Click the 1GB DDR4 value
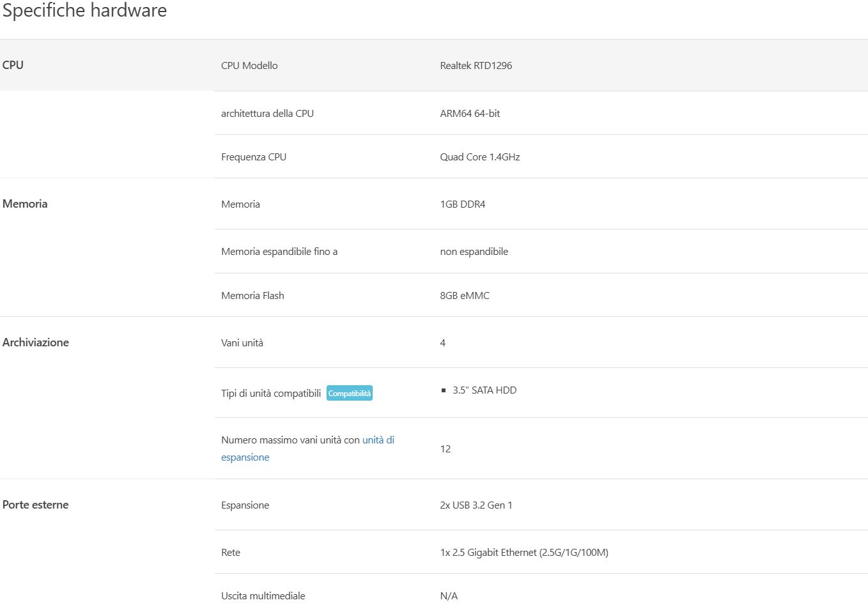This screenshot has height=614, width=868. (x=462, y=204)
